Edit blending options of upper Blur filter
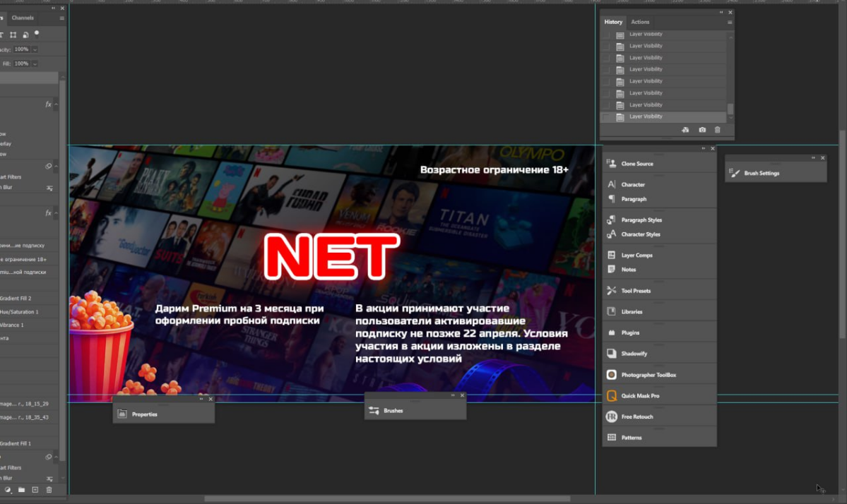 49,188
